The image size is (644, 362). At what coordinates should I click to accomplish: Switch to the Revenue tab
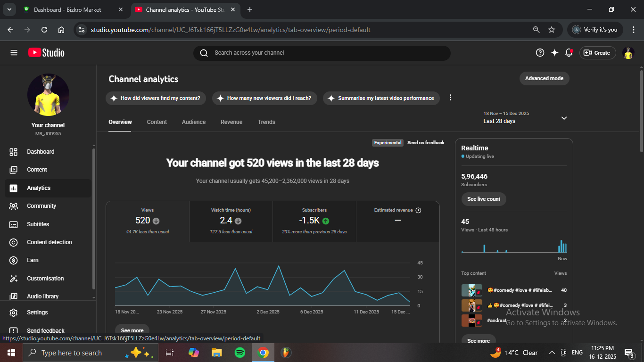[231, 122]
